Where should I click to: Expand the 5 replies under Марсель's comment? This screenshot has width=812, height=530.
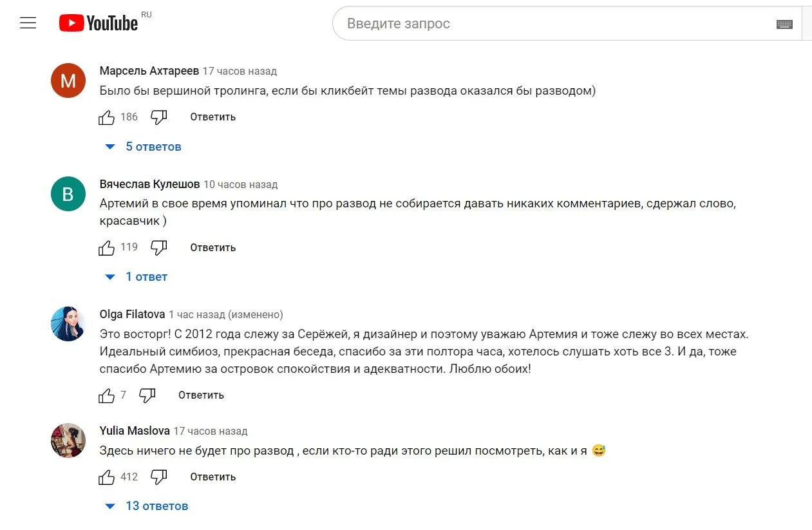pyautogui.click(x=153, y=146)
